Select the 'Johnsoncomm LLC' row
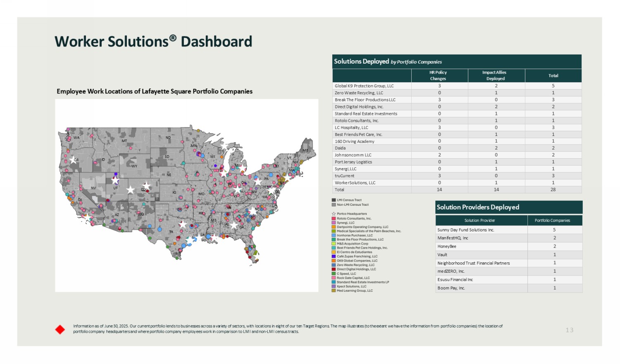Image resolution: width=620 pixels, height=364 pixels. (x=457, y=155)
